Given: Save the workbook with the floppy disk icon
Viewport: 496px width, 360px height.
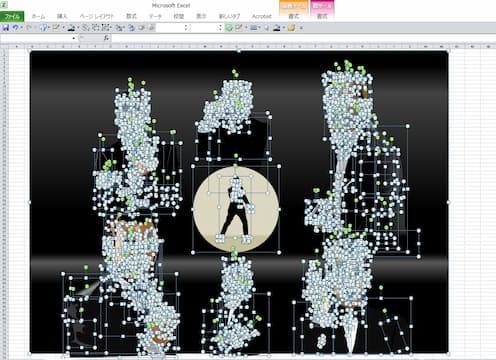Looking at the screenshot, I should (5, 28).
